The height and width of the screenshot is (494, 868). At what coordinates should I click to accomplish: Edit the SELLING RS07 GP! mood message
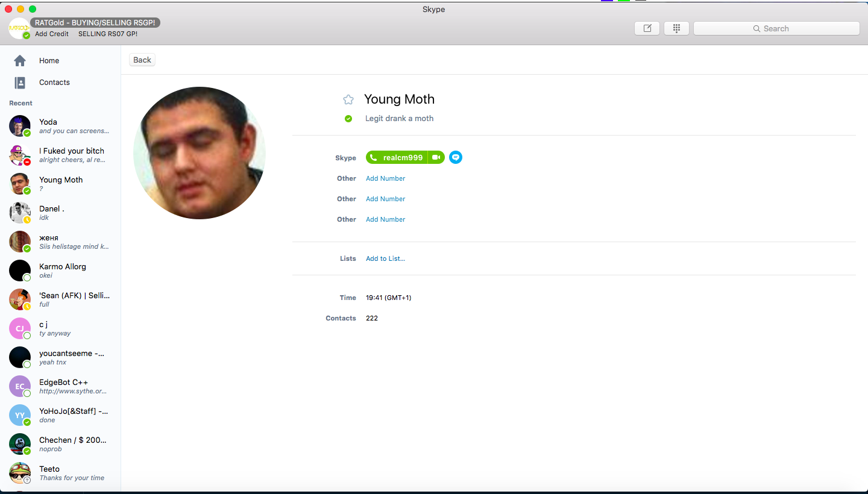coord(108,34)
